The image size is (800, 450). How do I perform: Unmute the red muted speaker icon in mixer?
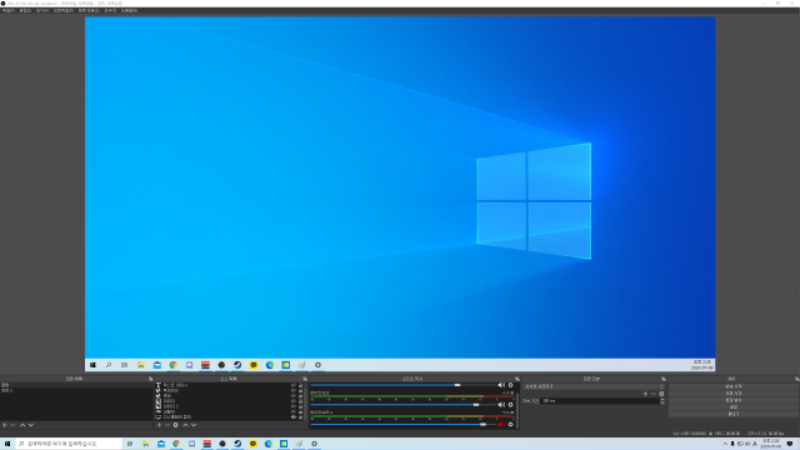[x=501, y=424]
